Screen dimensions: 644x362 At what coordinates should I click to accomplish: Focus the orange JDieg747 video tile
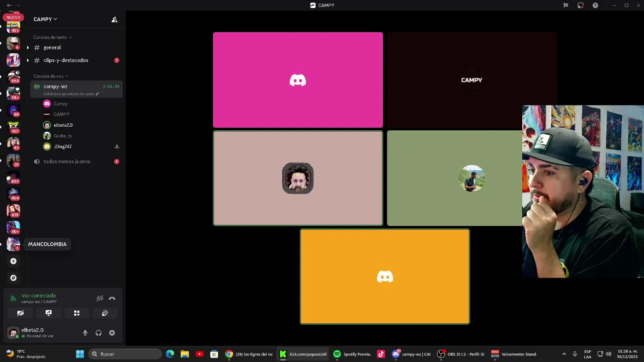pos(385,277)
